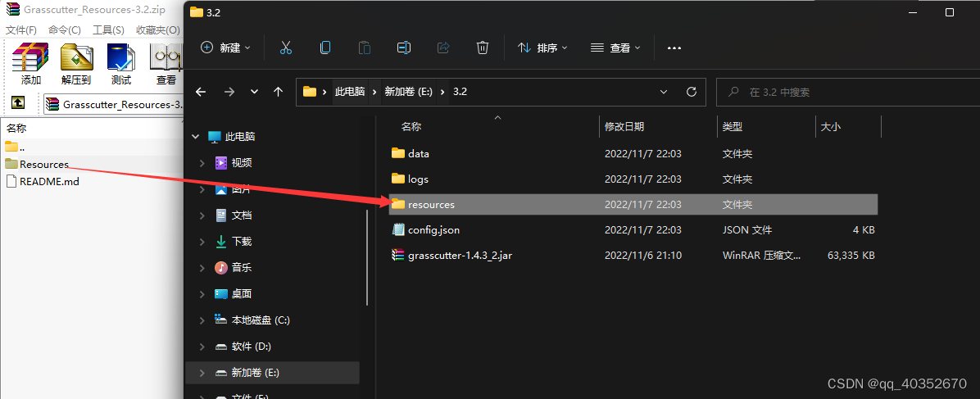Open Explorer View (查看) dropdown

[x=615, y=48]
